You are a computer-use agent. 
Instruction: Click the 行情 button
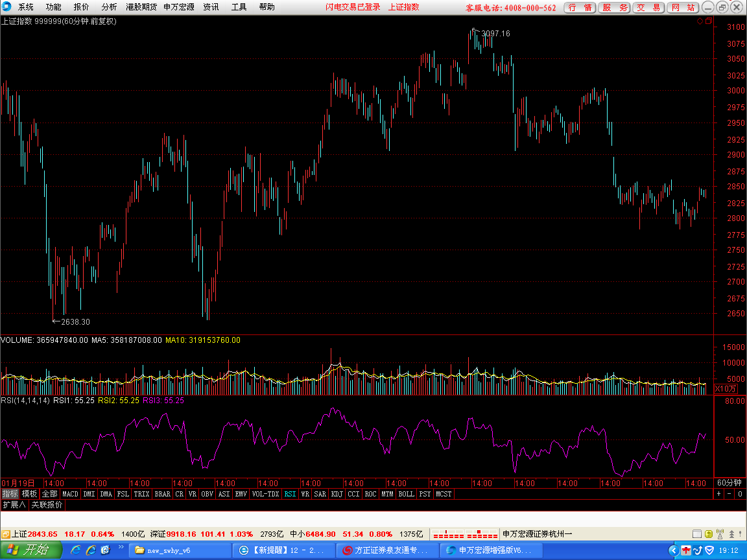tap(580, 7)
